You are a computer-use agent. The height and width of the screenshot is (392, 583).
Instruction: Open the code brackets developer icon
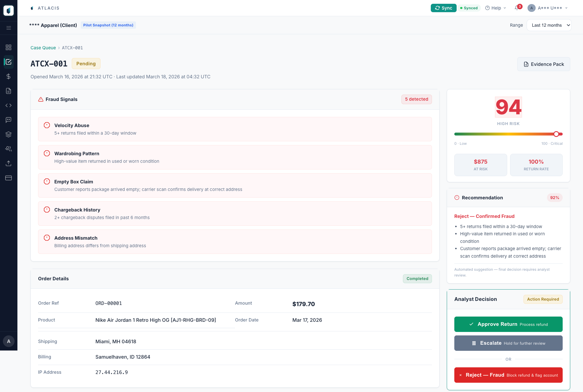pyautogui.click(x=9, y=105)
